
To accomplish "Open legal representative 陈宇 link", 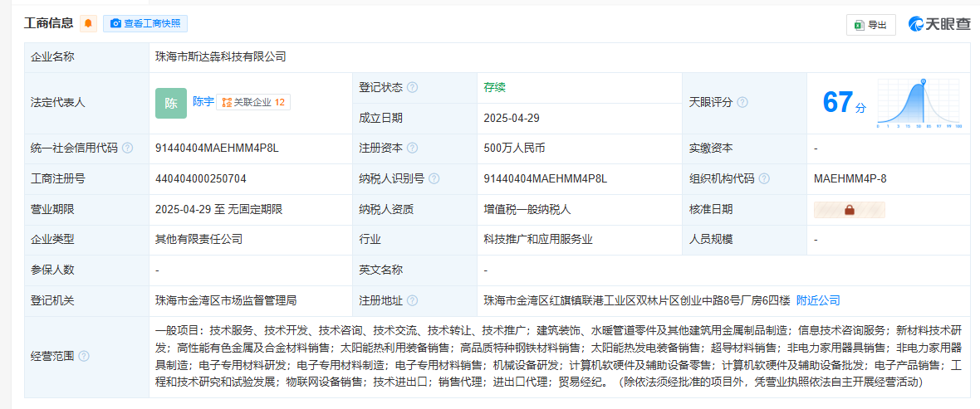I will point(203,101).
